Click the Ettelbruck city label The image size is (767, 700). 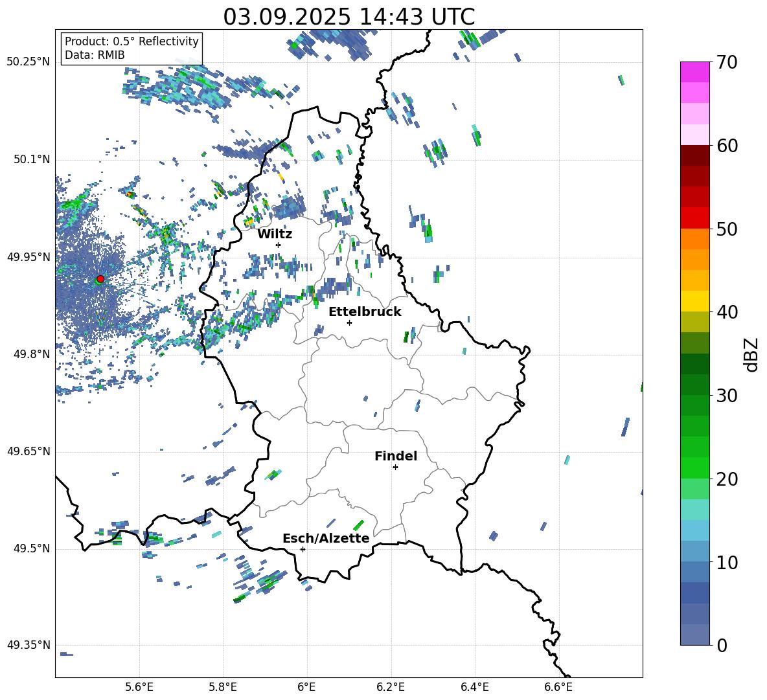tap(365, 312)
